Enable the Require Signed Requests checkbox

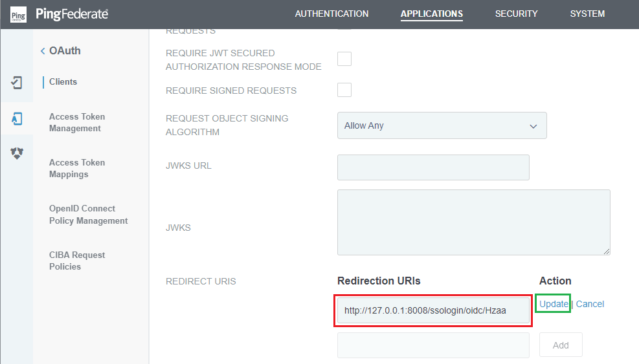click(x=344, y=90)
